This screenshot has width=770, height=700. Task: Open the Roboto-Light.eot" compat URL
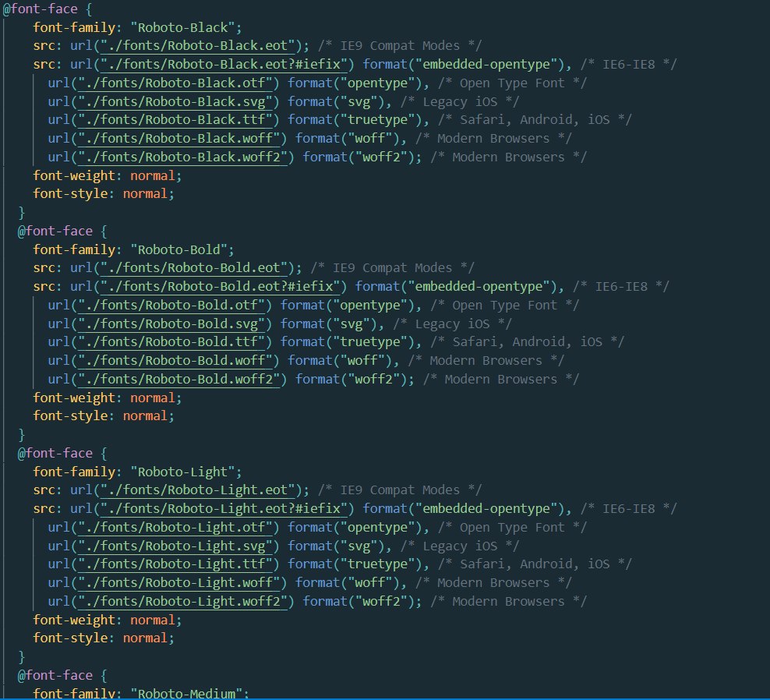point(197,490)
